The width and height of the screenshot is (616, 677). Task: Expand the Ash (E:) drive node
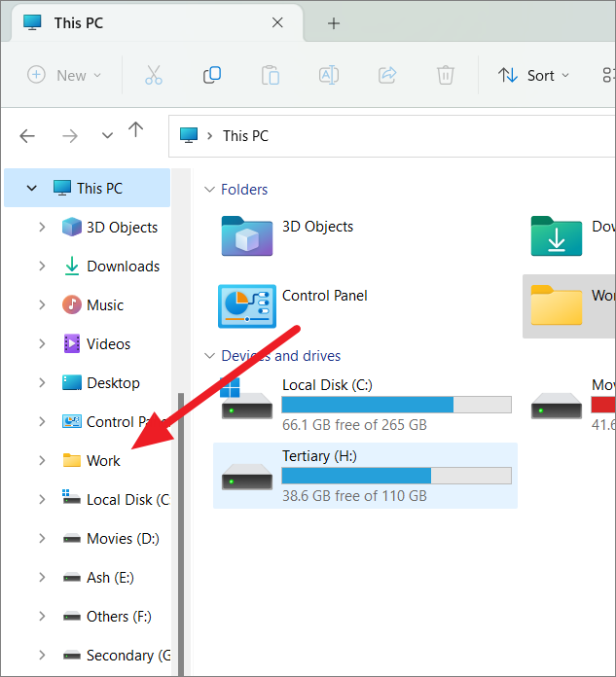point(42,577)
